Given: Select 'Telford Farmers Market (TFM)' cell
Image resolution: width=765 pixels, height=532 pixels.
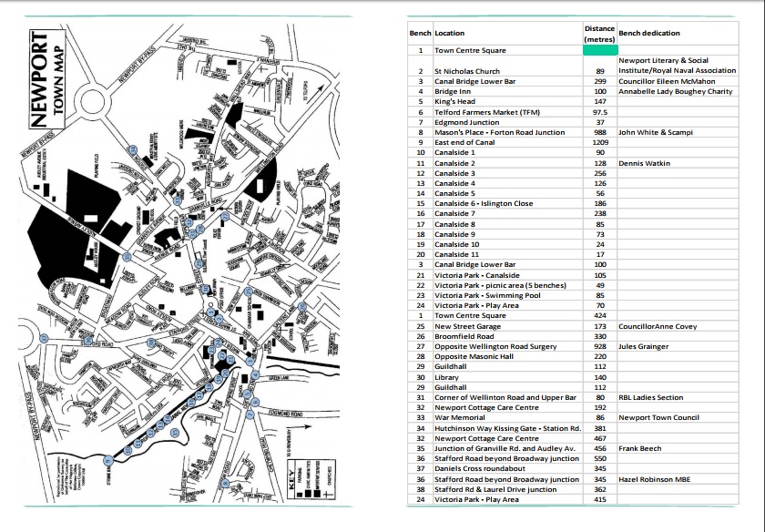Looking at the screenshot, I should (508, 112).
